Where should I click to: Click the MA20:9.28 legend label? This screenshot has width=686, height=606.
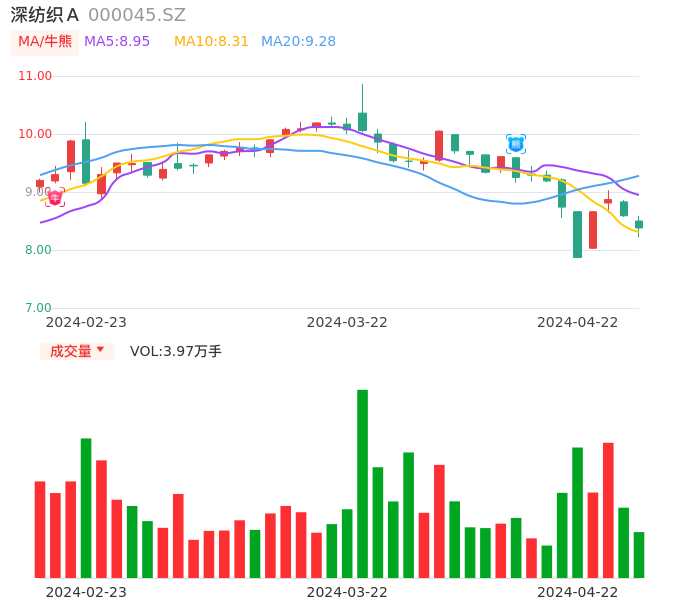[298, 42]
